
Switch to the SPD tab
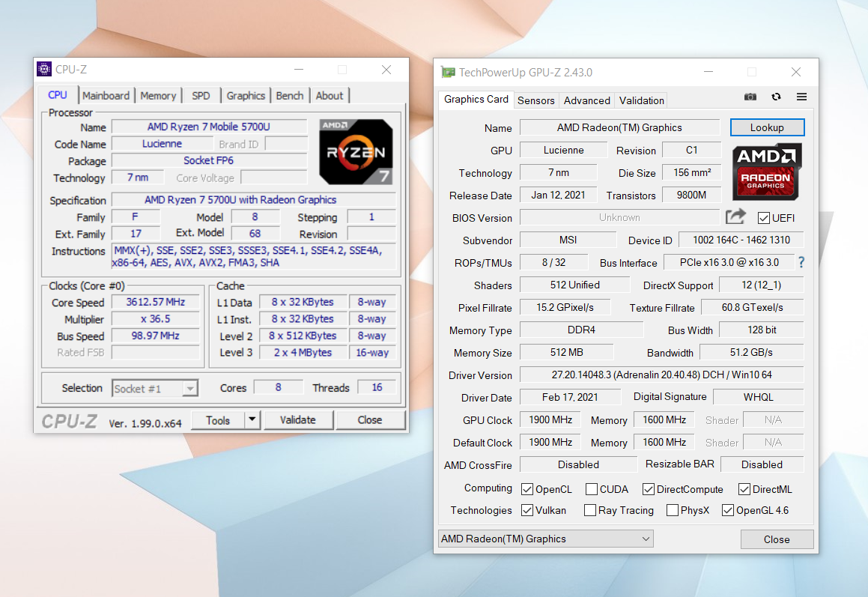pos(201,96)
